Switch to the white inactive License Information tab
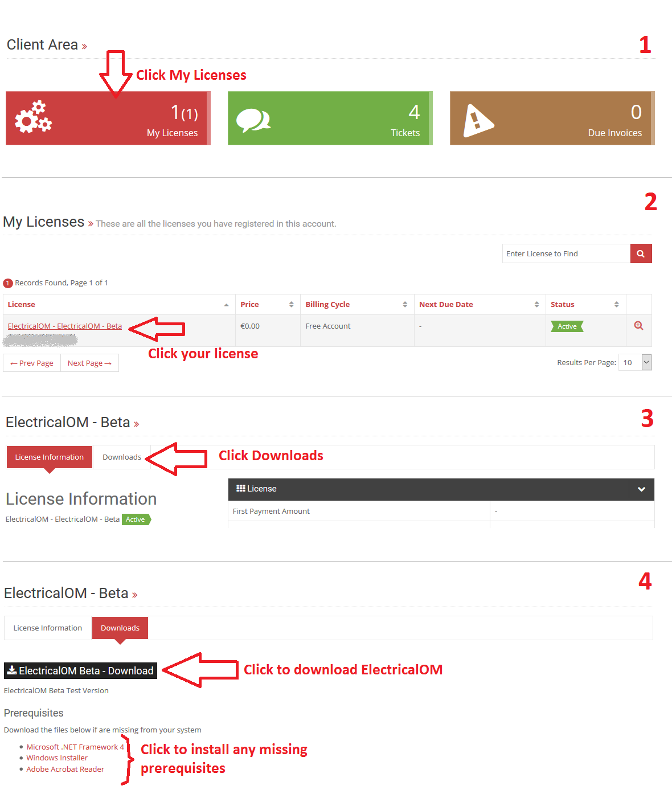 pyautogui.click(x=48, y=628)
